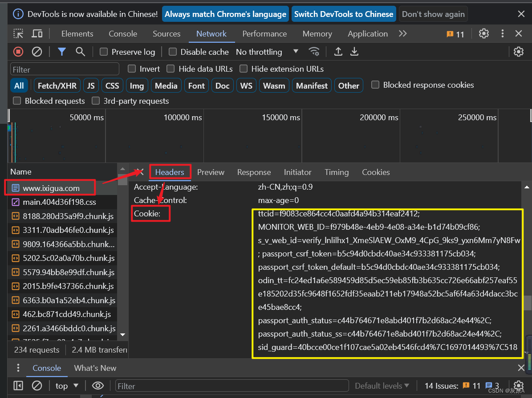Image resolution: width=532 pixels, height=398 pixels.
Task: Open the top JavaScript context dropdown
Action: coord(67,386)
